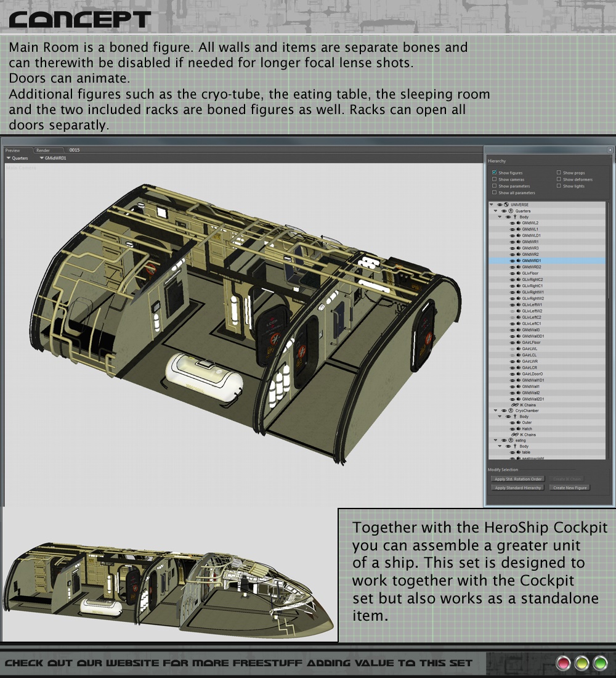The height and width of the screenshot is (678, 616).
Task: Enable the Show all parameters checkbox
Action: tap(494, 192)
